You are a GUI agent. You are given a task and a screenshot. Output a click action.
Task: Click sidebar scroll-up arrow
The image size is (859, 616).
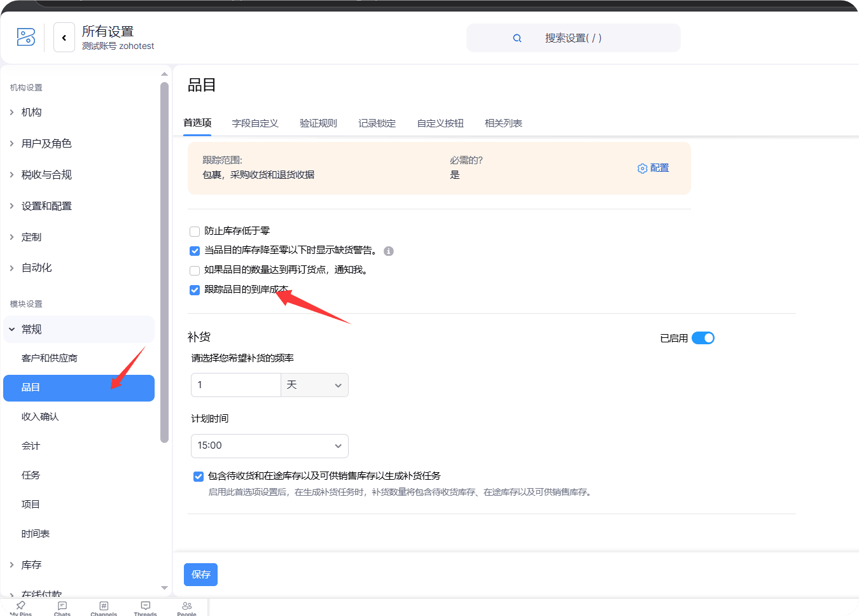click(x=164, y=74)
